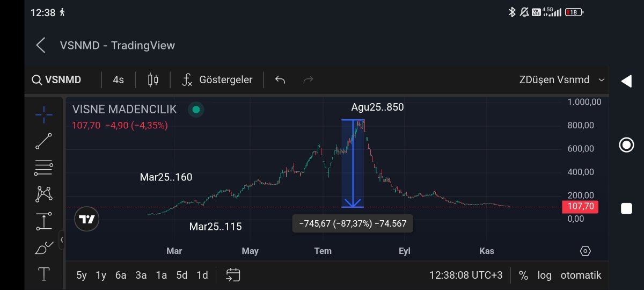Set range to 1d
This screenshot has width=644, height=290.
tap(202, 275)
